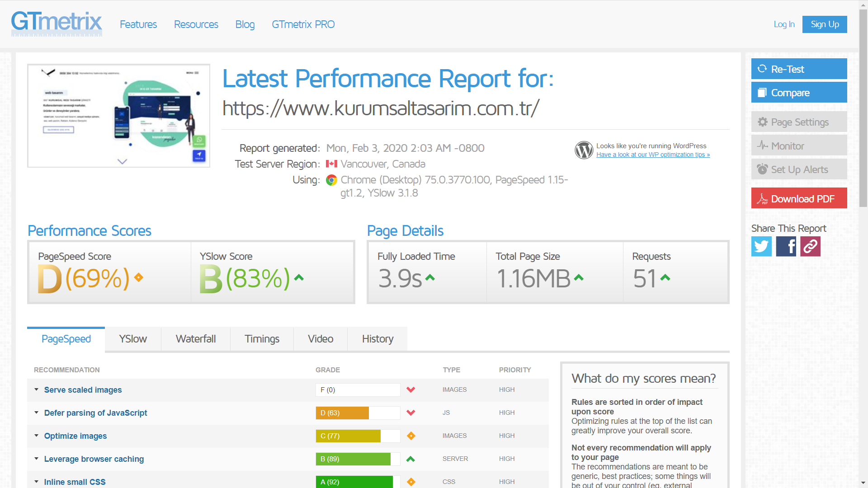Click the Sign Up button
868x488 pixels.
[x=825, y=24]
